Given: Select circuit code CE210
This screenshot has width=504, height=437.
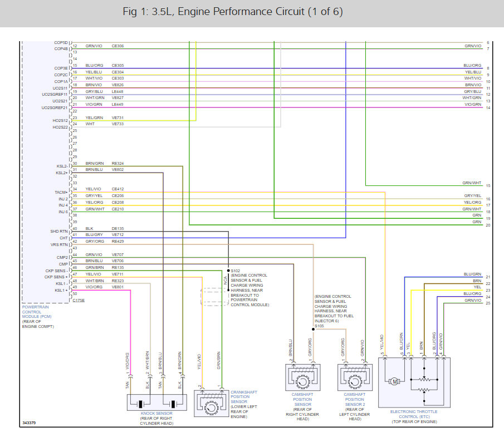Looking at the screenshot, I should (x=118, y=209).
